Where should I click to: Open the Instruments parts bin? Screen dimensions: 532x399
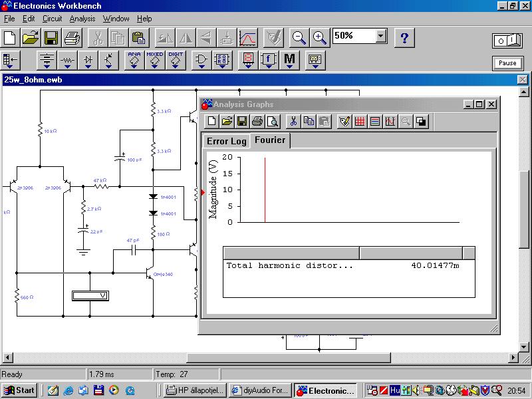coord(315,61)
